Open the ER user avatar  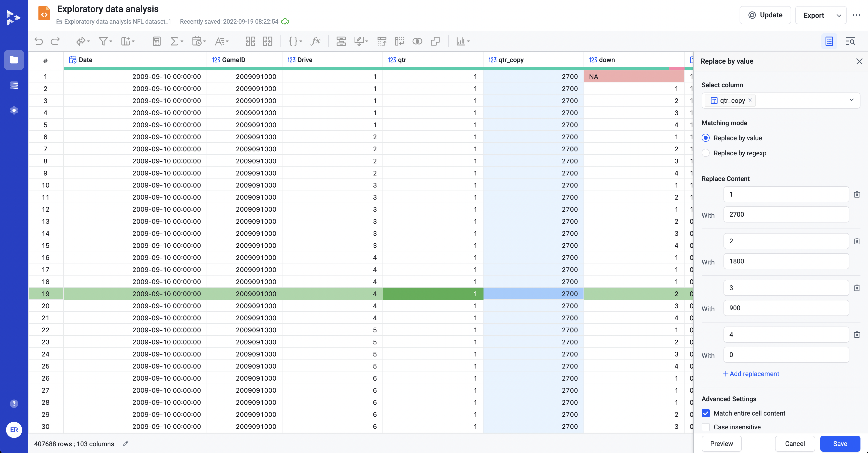pos(14,430)
